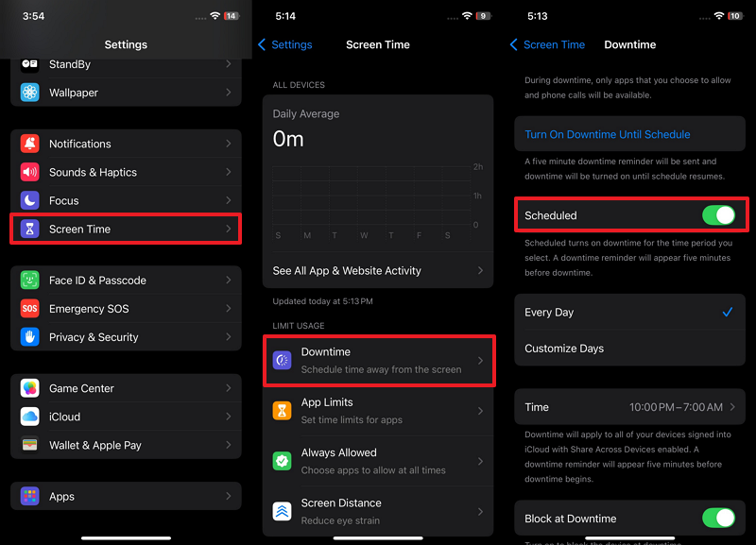This screenshot has height=545, width=756.
Task: Open the Screen Distance row
Action: [x=378, y=511]
